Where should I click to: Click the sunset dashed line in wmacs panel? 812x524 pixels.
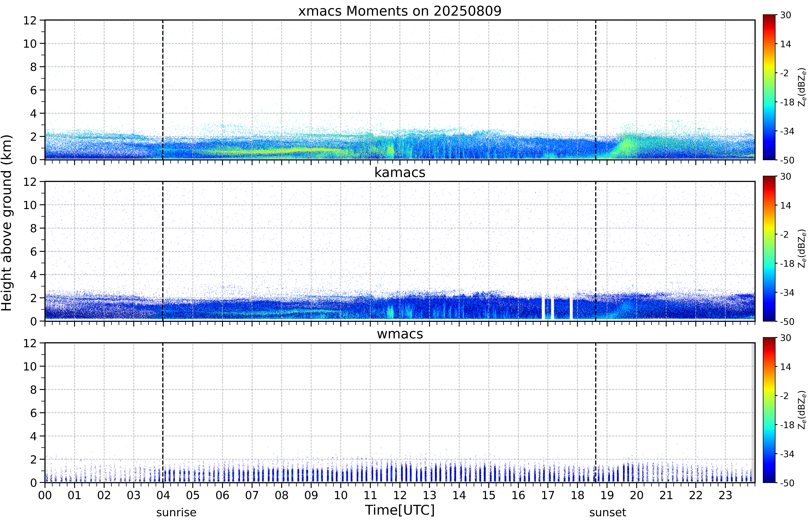[596, 413]
